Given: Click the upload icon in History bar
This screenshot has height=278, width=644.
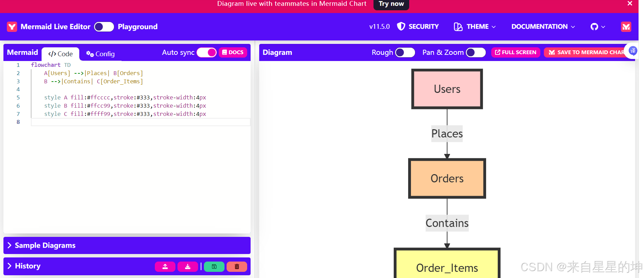Looking at the screenshot, I should click(x=165, y=266).
